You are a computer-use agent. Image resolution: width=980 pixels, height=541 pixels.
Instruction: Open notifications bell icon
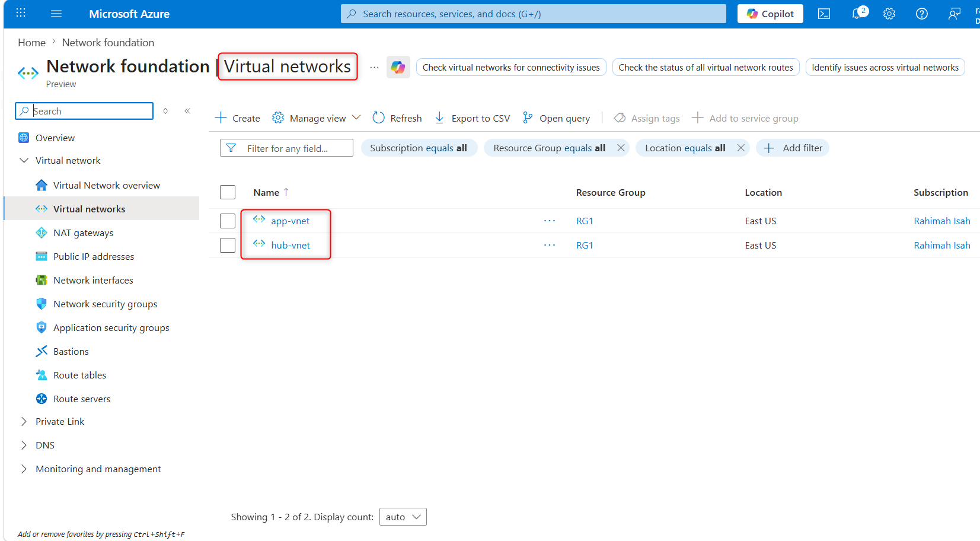(x=857, y=14)
